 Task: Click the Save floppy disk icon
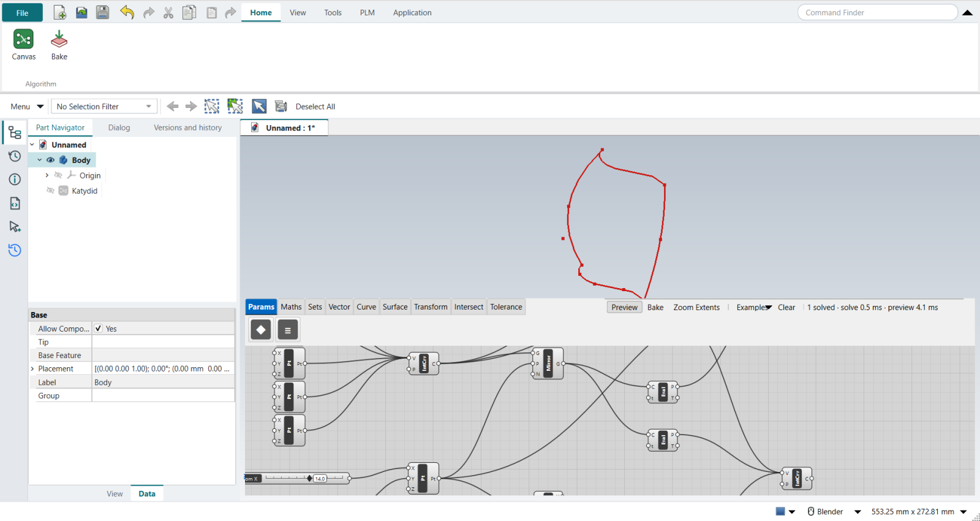[x=102, y=12]
